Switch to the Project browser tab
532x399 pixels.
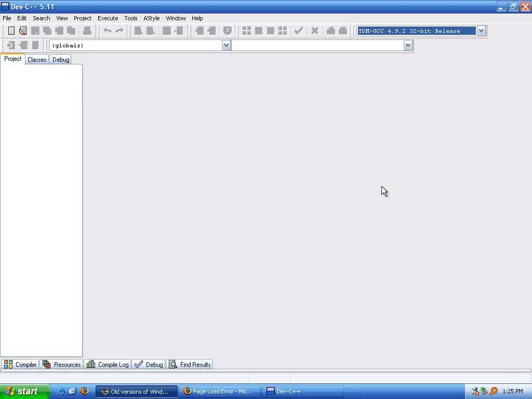(12, 59)
